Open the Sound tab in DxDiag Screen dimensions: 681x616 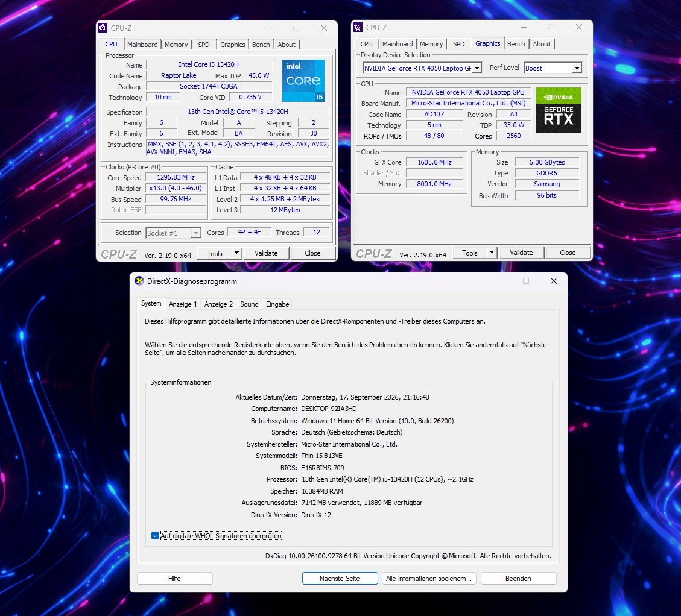pyautogui.click(x=249, y=304)
